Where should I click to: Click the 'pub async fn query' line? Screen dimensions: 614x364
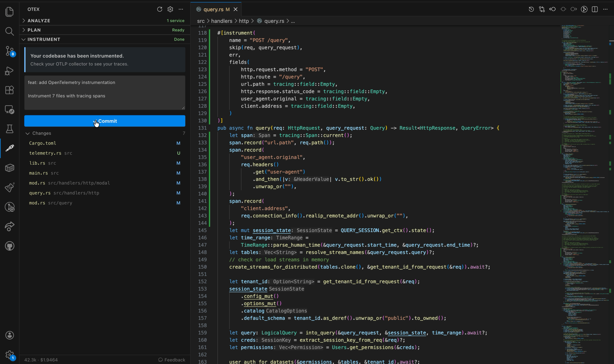[358, 128]
